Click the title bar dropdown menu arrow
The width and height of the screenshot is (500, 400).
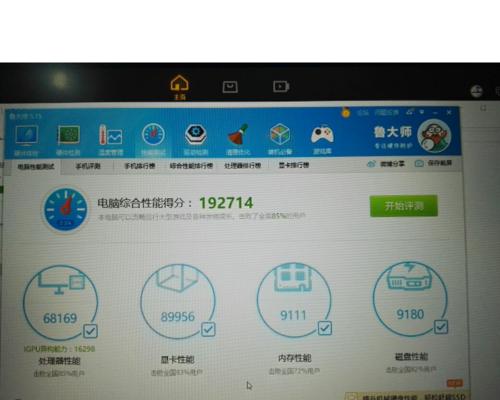point(422,112)
